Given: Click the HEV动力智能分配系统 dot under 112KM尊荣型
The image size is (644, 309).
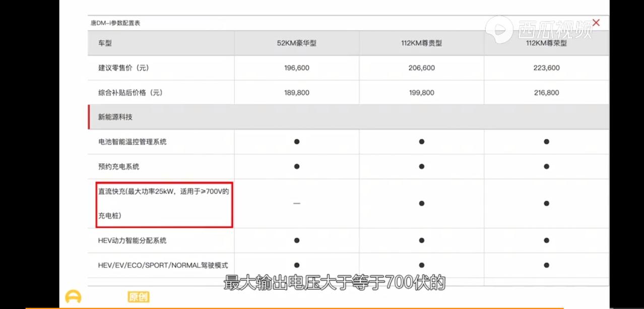Looking at the screenshot, I should click(x=546, y=241).
